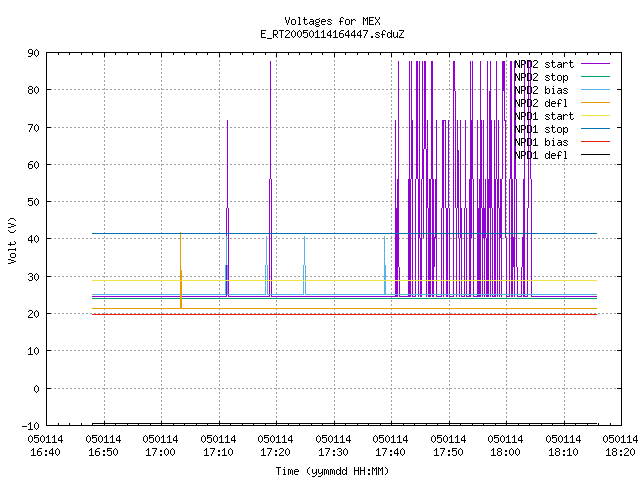Image resolution: width=640 pixels, height=480 pixels.
Task: Click the y-axis tick label -10
Action: 31,426
